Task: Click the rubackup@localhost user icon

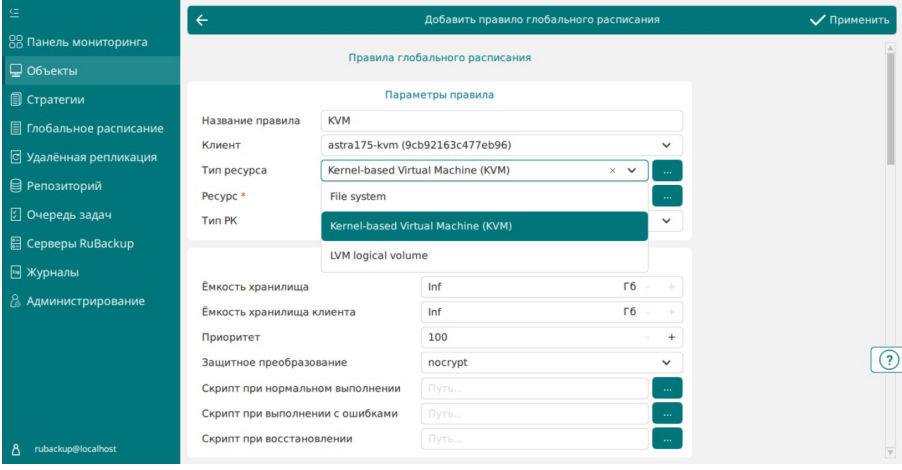Action: [16, 449]
